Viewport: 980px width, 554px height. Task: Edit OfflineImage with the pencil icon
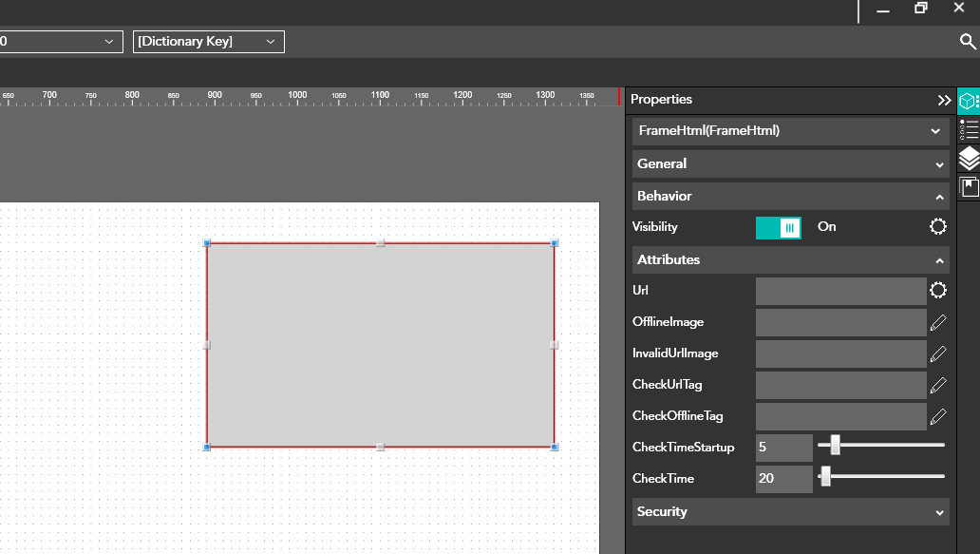tap(938, 322)
